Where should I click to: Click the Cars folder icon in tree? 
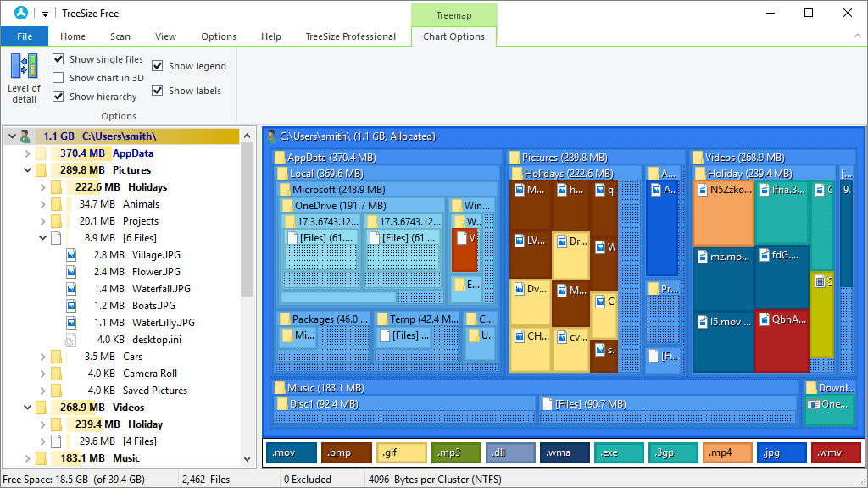56,357
